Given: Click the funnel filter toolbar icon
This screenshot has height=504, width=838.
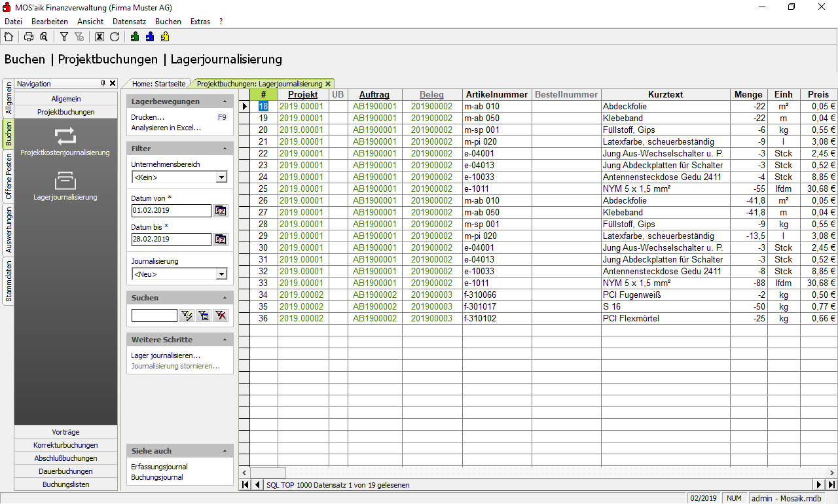Looking at the screenshot, I should pos(64,37).
